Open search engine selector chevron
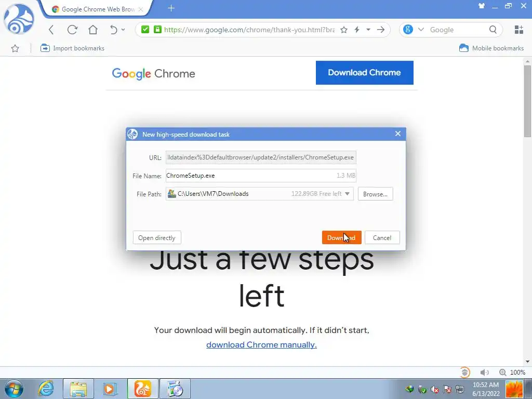532x399 pixels. click(x=421, y=30)
